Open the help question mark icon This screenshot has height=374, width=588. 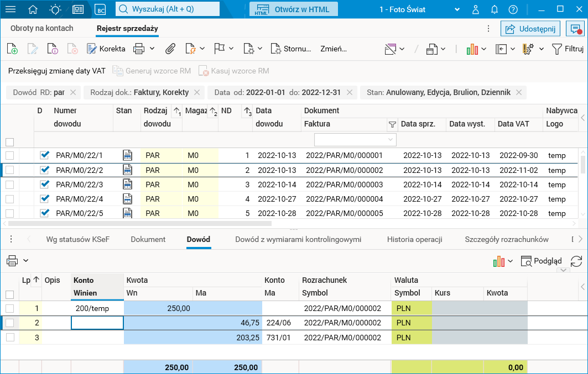tap(513, 9)
